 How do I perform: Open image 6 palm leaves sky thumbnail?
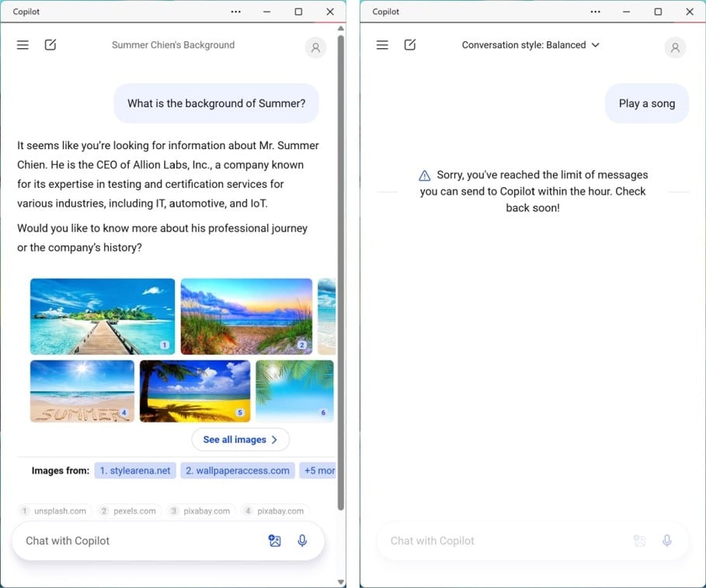point(295,391)
